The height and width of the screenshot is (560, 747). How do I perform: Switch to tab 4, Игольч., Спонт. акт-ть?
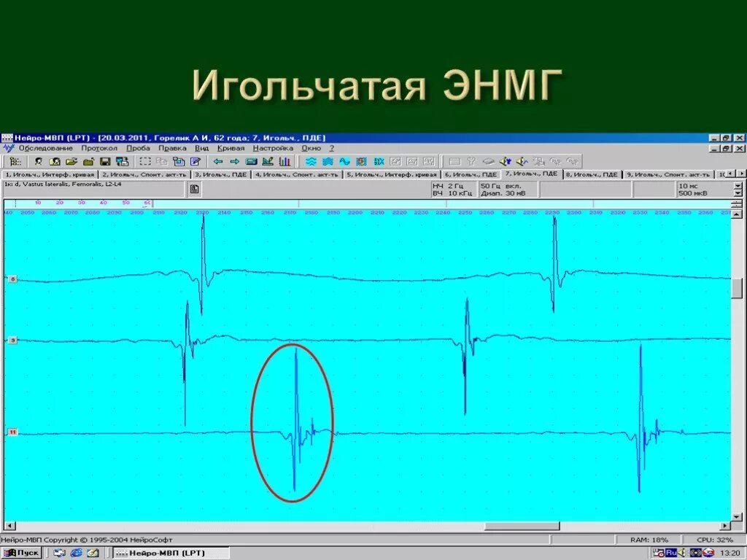click(x=296, y=175)
